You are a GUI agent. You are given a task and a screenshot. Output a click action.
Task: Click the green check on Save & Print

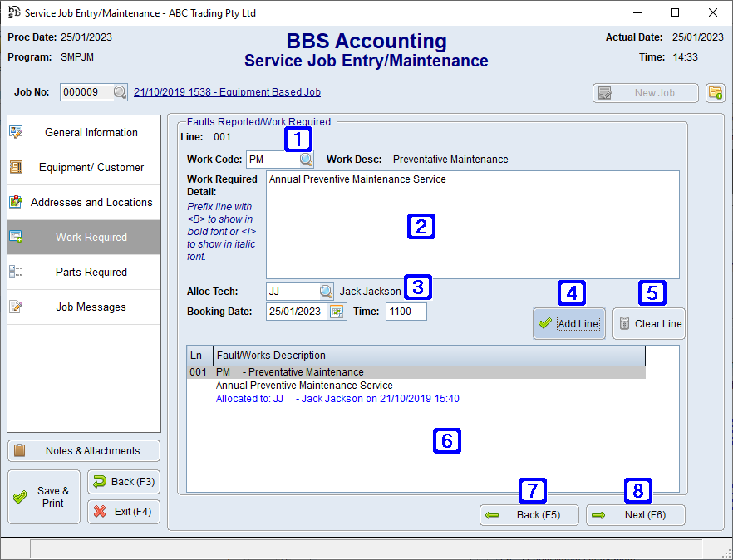click(20, 496)
